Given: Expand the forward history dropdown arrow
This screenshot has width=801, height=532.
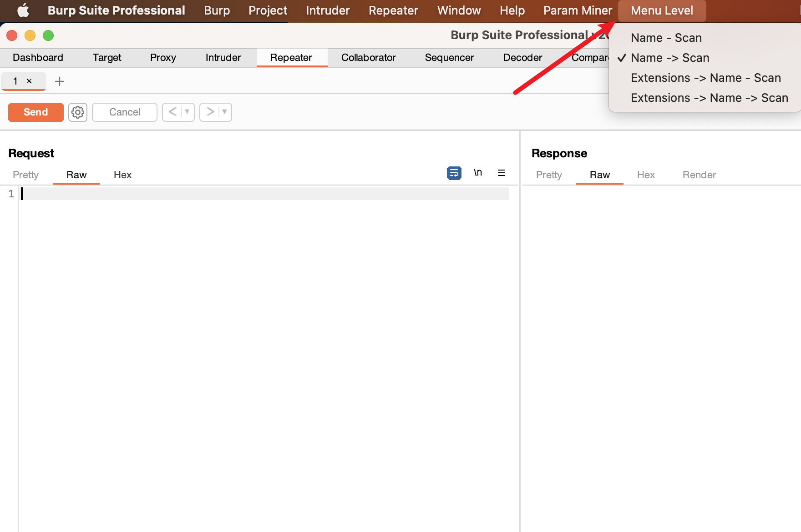Looking at the screenshot, I should pos(224,112).
